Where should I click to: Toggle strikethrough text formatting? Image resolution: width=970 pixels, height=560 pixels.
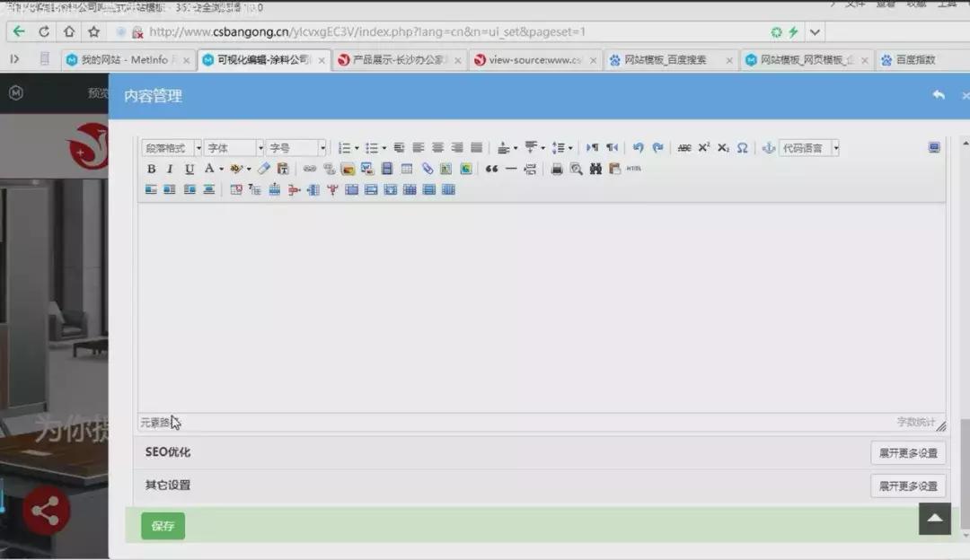(684, 148)
